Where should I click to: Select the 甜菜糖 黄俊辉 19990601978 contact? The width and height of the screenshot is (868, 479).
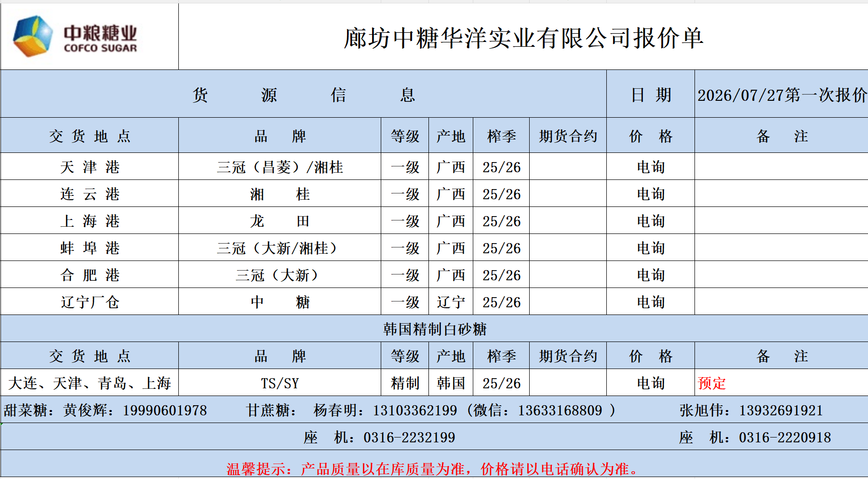click(x=105, y=410)
